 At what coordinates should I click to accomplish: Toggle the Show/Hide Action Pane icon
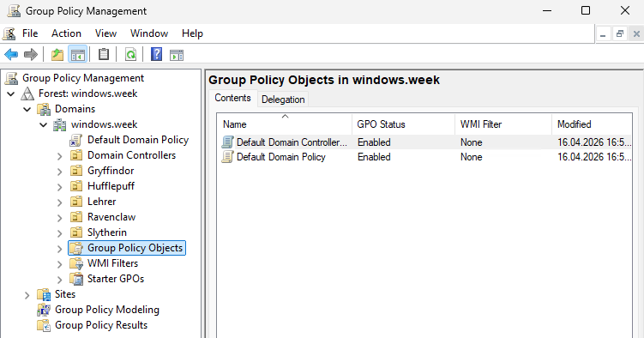(177, 54)
